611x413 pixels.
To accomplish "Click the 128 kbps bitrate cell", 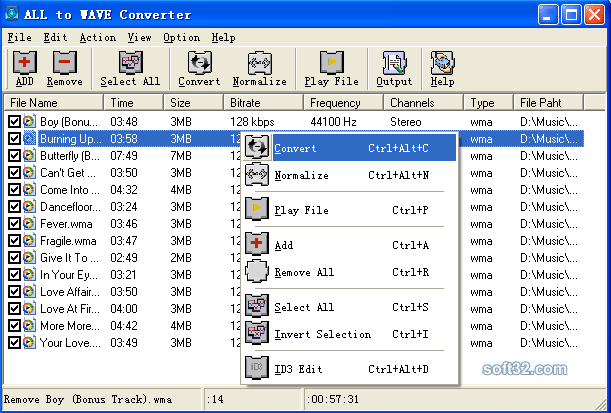I will 252,122.
